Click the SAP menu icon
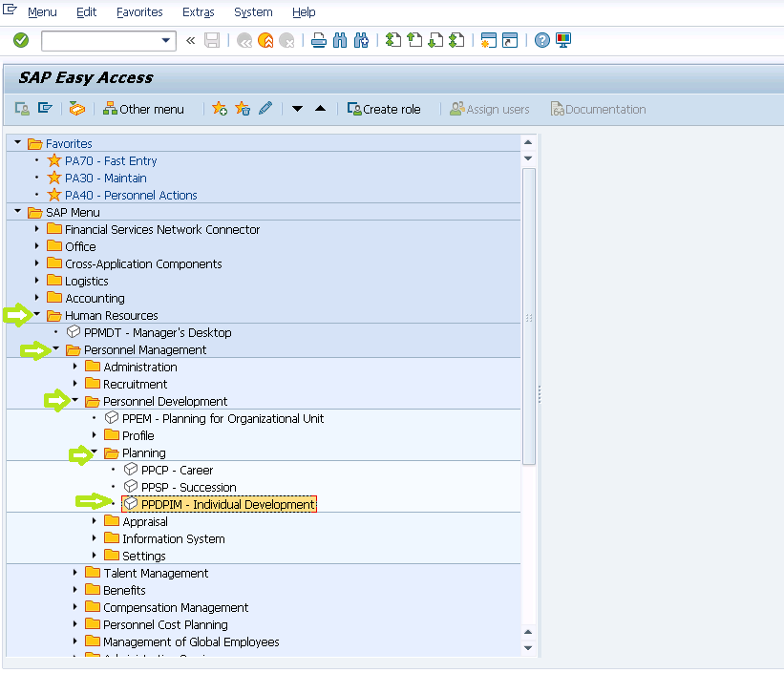784x673 pixels. point(45,109)
